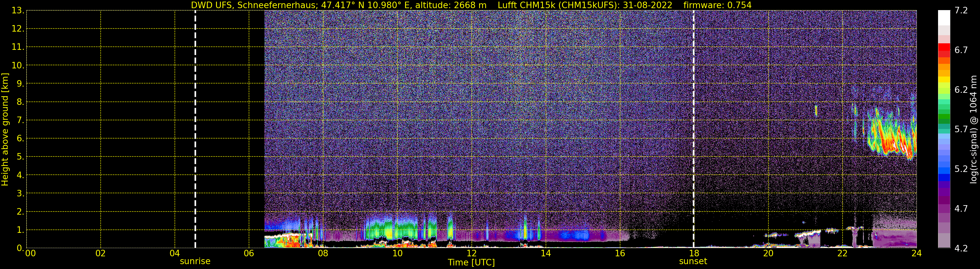This screenshot has height=269, width=980.
Task: Click the time axis tick "22"
Action: point(842,253)
